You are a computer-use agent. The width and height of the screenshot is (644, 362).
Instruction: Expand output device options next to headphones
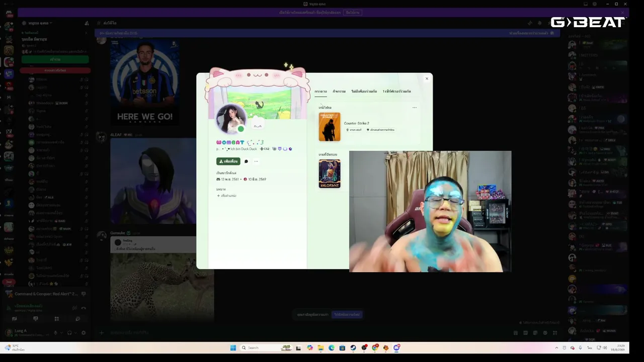(x=75, y=333)
